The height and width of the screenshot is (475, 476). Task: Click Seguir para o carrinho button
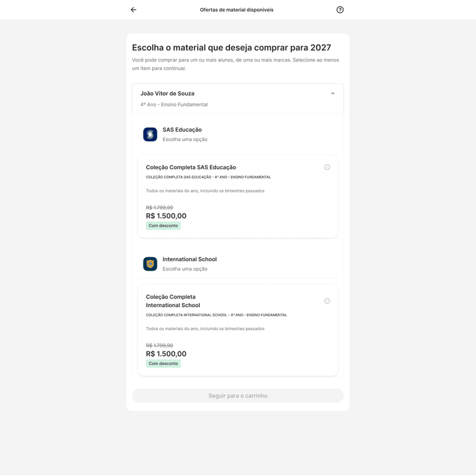(x=238, y=396)
